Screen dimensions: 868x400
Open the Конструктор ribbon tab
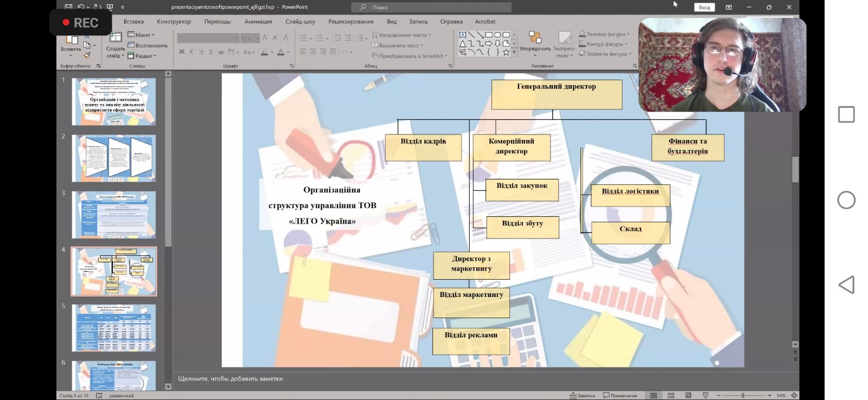click(174, 22)
